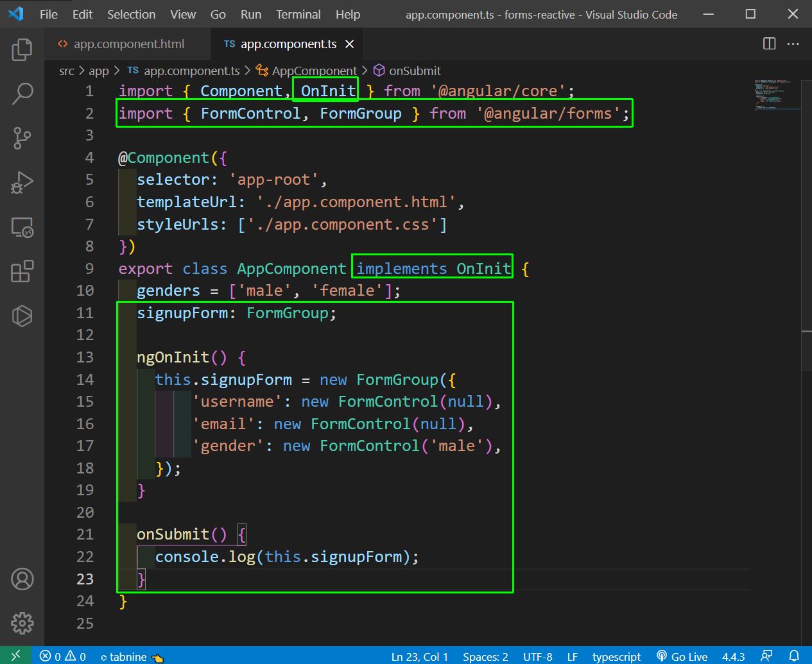Click the '@angular/core' import string
This screenshot has height=664, width=812.
pos(498,91)
